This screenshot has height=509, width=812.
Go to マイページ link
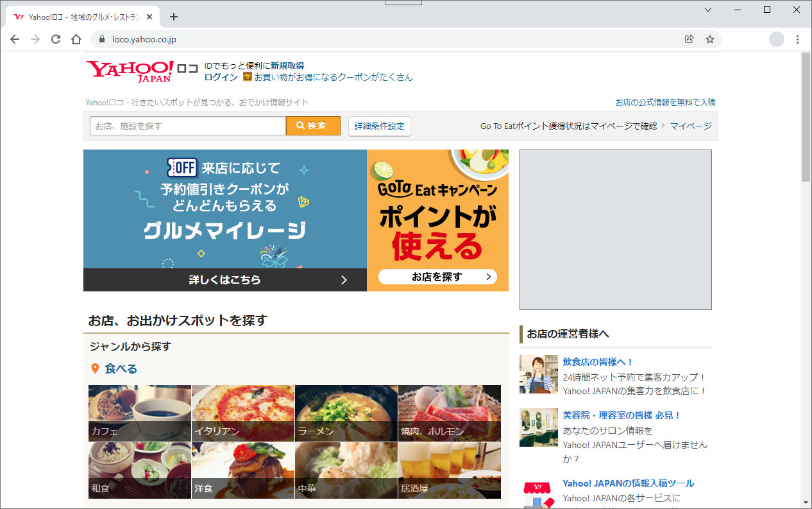coord(691,126)
